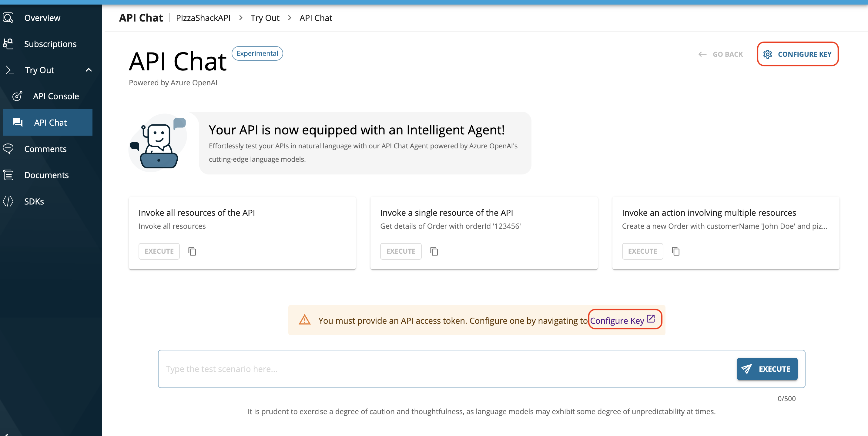
Task: Click the Comments speech bubble icon
Action: tap(8, 149)
